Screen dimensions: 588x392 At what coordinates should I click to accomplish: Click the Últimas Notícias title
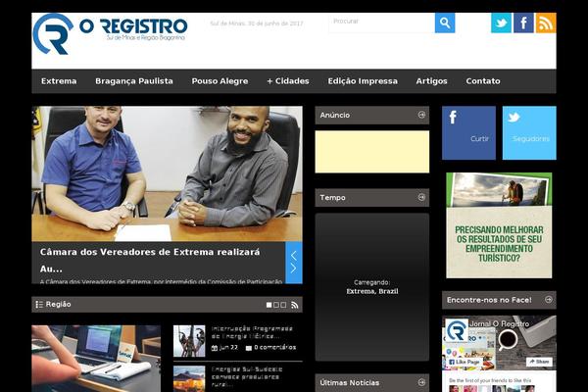point(350,382)
